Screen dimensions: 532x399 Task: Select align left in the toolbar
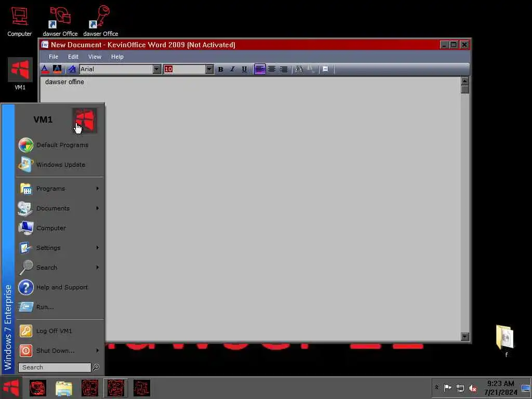point(260,69)
